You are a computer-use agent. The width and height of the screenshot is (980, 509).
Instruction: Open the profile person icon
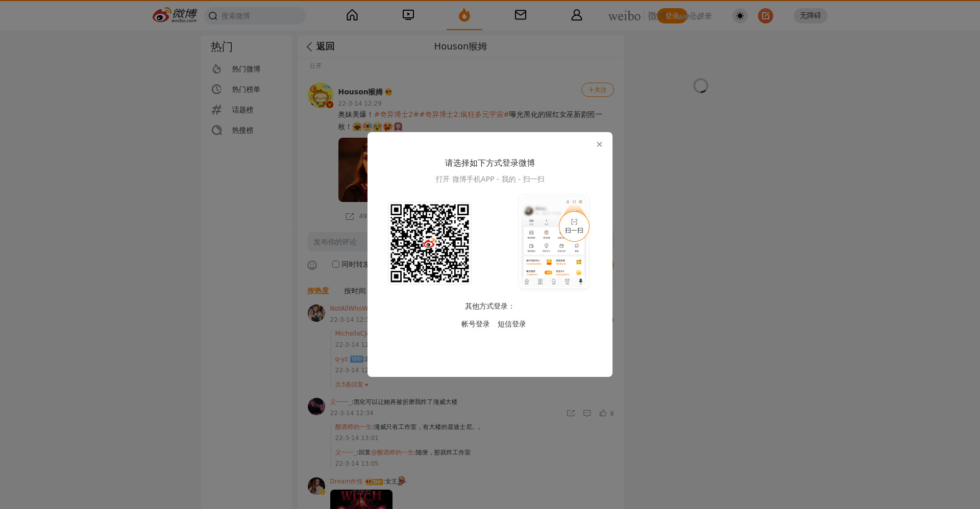click(577, 15)
